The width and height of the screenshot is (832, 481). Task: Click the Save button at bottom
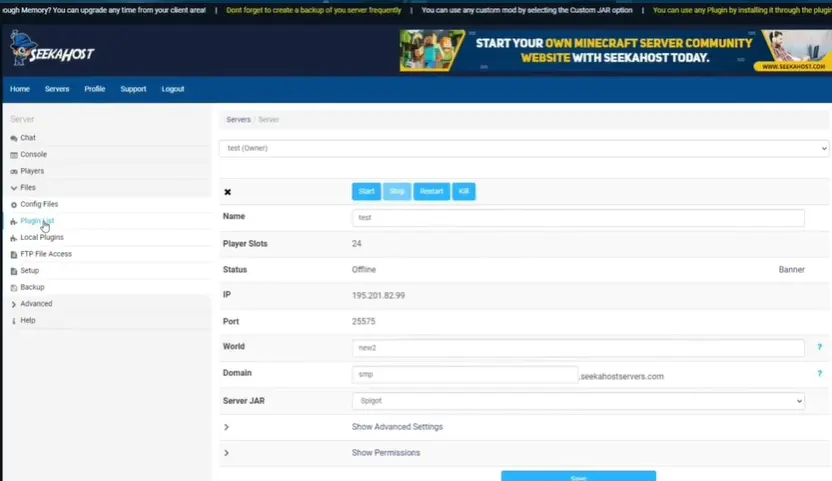[x=578, y=476]
